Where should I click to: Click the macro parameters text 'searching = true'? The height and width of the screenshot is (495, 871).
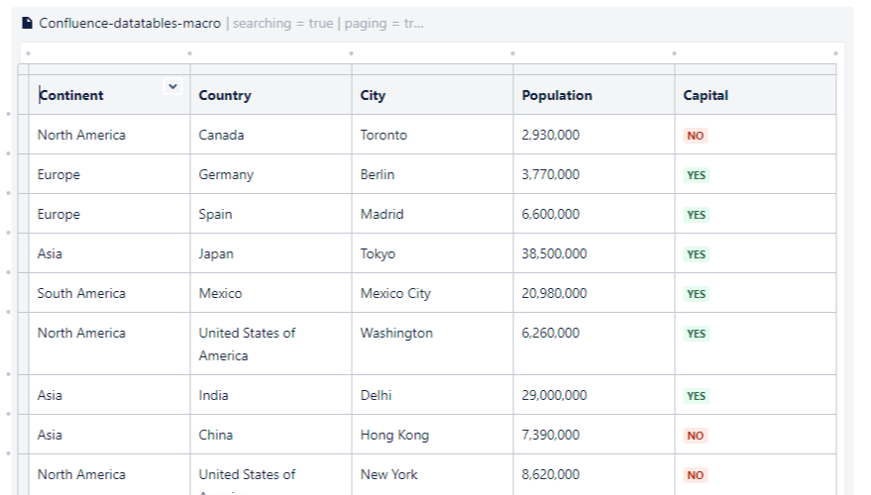tap(283, 23)
